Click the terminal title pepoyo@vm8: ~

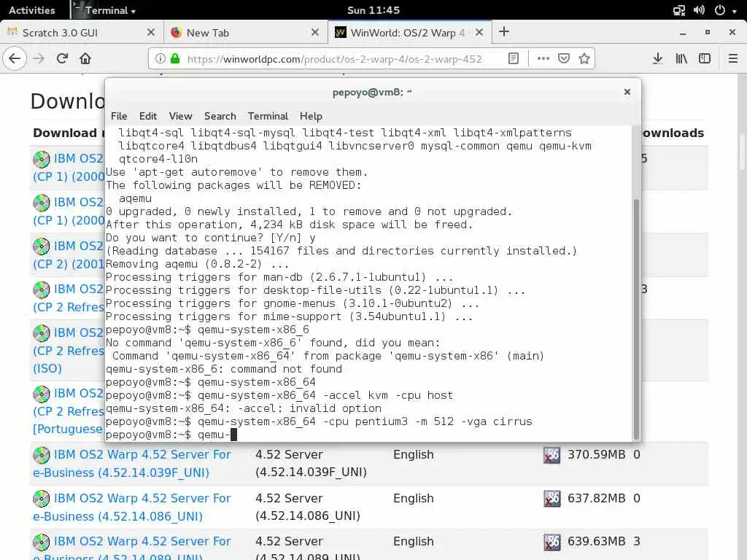tap(372, 92)
